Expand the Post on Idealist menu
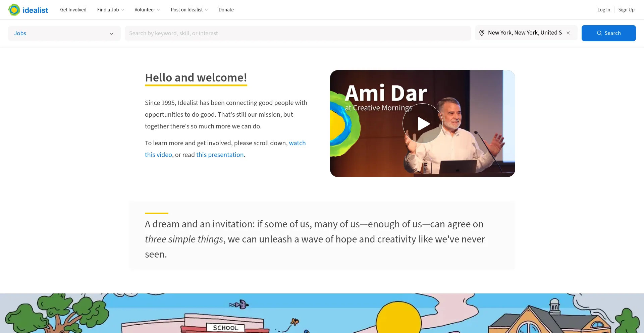The image size is (644, 333). [189, 10]
